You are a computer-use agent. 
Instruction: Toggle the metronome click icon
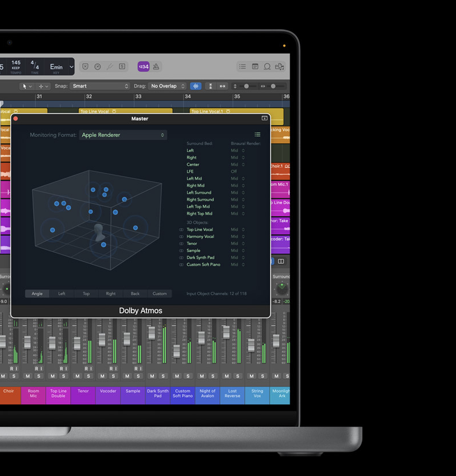coord(156,67)
